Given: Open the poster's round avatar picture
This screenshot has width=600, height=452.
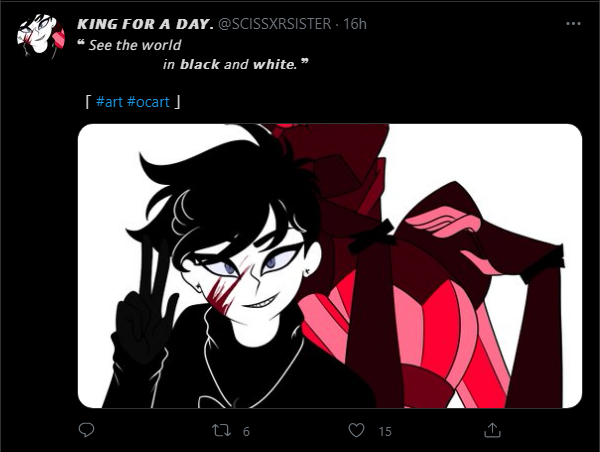Looking at the screenshot, I should [41, 36].
